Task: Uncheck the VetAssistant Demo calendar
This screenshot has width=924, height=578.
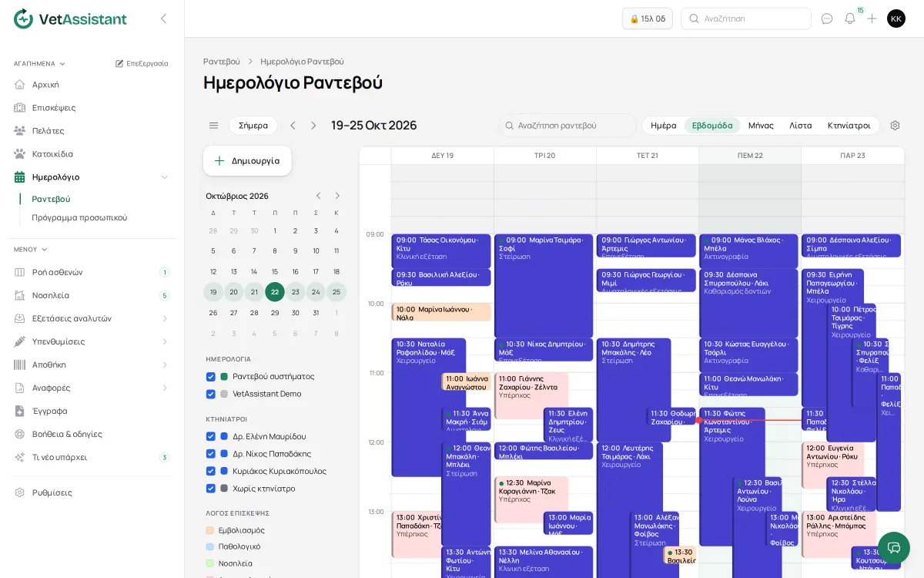Action: click(211, 394)
